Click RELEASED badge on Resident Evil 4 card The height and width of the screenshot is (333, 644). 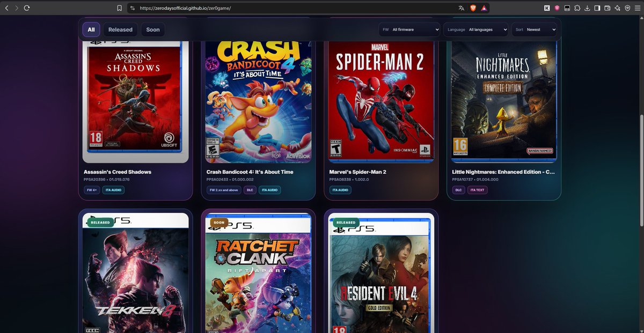coord(346,222)
